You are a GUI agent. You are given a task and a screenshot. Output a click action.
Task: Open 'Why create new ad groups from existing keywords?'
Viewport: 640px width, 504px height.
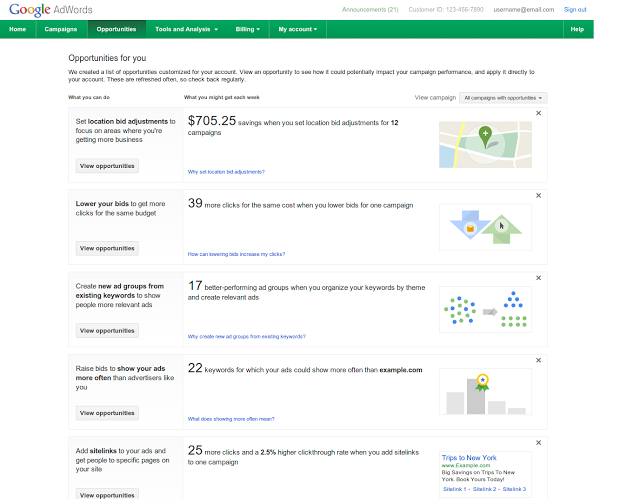click(247, 337)
